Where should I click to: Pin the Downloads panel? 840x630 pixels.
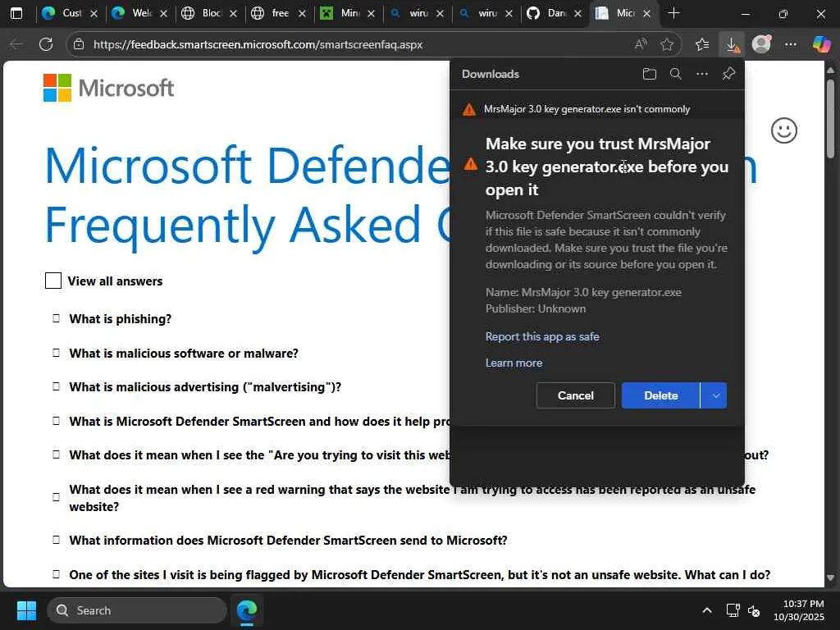pyautogui.click(x=728, y=74)
